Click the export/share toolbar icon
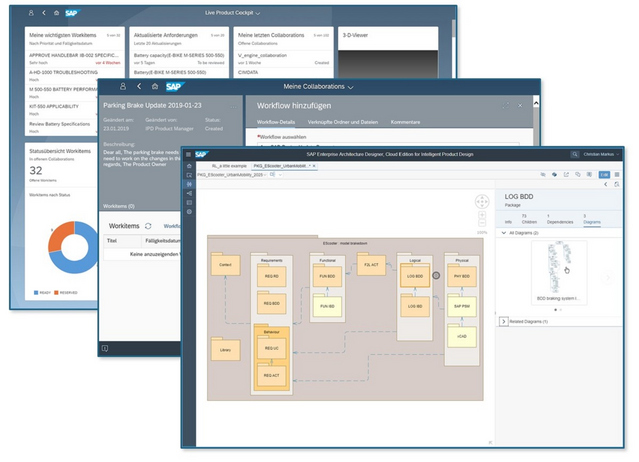The image size is (639, 462). pos(566,174)
